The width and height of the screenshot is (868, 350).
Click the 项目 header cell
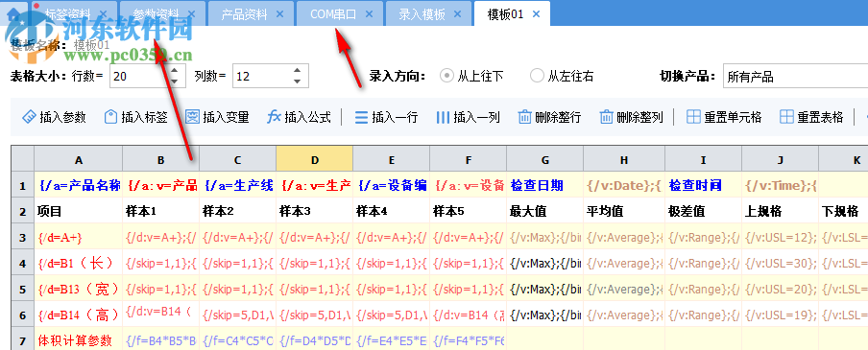point(79,211)
